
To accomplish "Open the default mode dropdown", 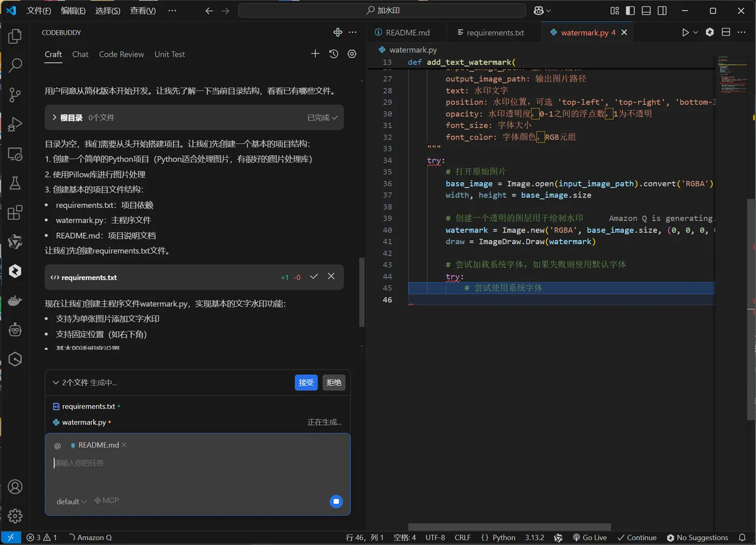I will [71, 501].
